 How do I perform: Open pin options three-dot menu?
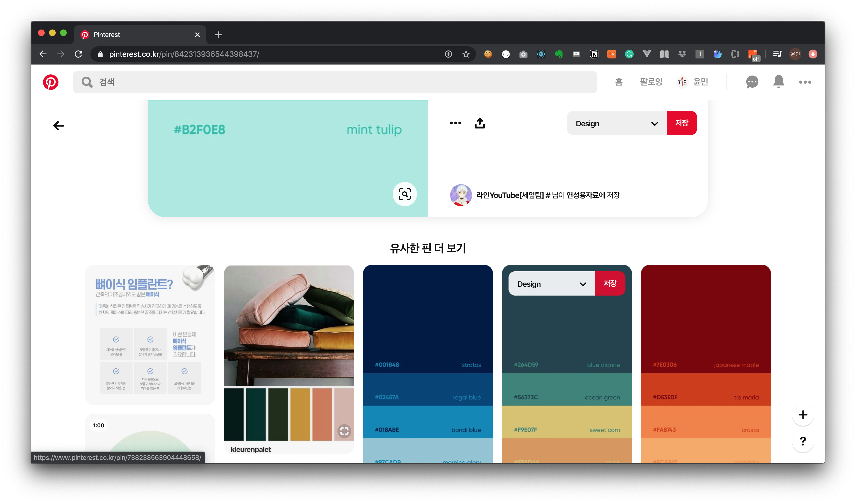coord(455,123)
